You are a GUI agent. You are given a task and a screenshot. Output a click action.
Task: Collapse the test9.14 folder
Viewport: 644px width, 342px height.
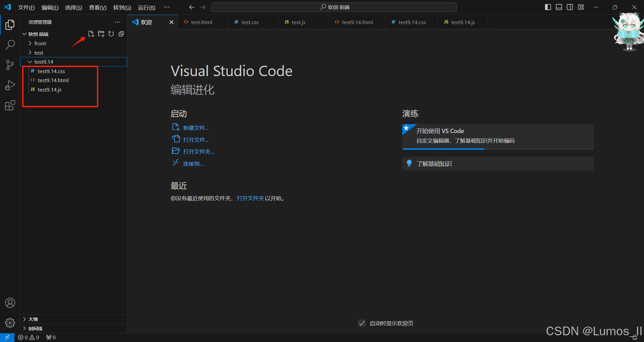(73, 62)
